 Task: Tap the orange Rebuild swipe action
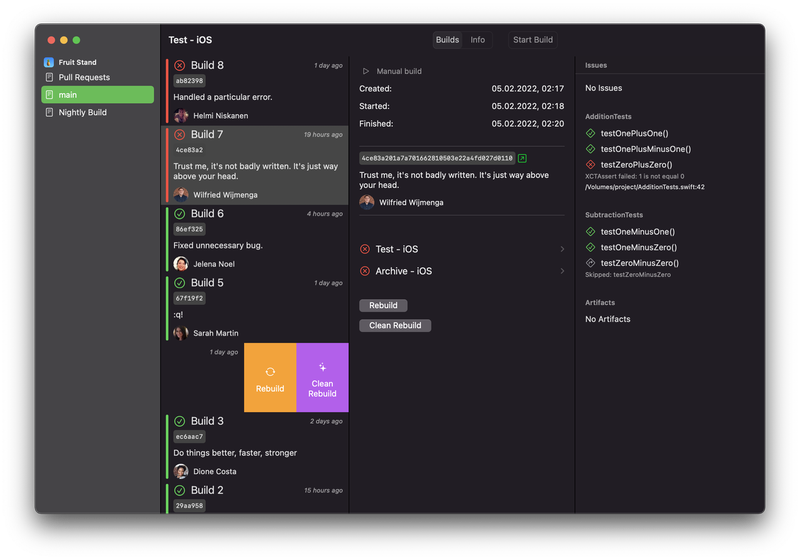(270, 378)
